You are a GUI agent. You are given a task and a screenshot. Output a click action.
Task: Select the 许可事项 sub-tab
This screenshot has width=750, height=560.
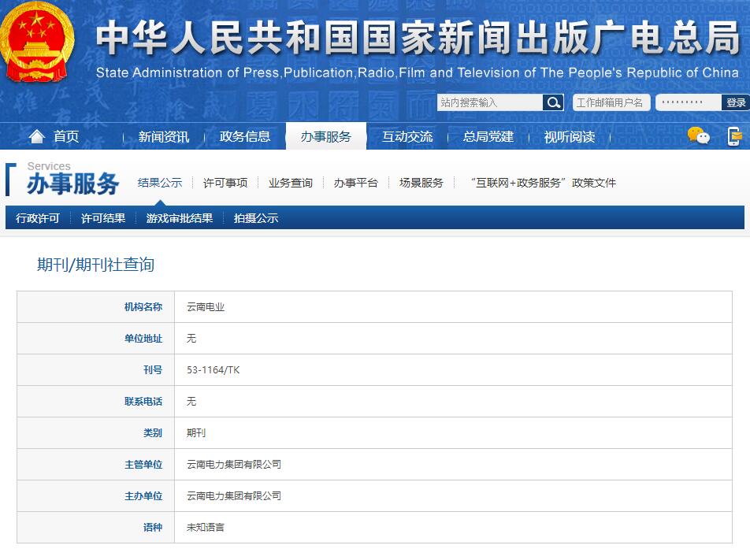pos(225,183)
